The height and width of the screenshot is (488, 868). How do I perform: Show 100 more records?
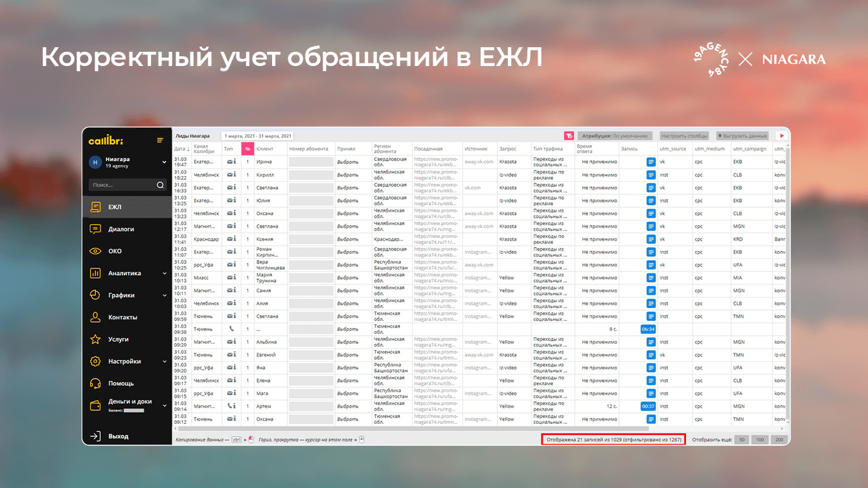pos(760,439)
